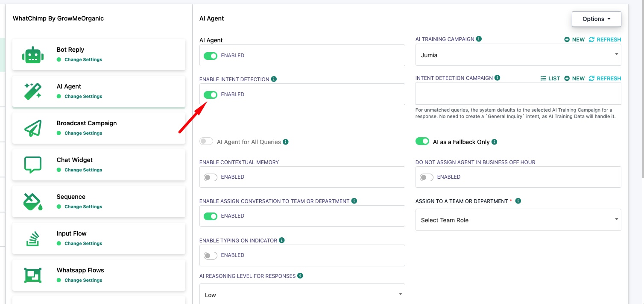Click the 'WhatChimp By GrowMeOrganic' heading
This screenshot has height=304, width=644.
58,18
